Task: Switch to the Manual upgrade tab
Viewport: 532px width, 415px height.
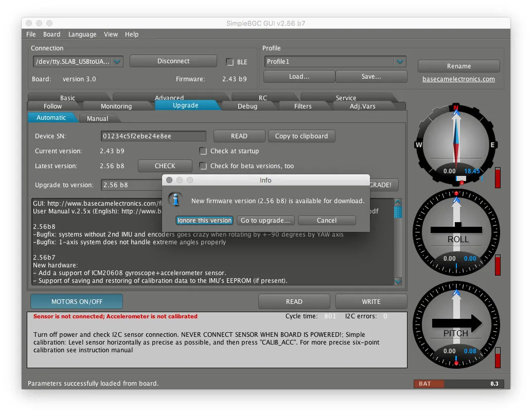Action: [98, 118]
